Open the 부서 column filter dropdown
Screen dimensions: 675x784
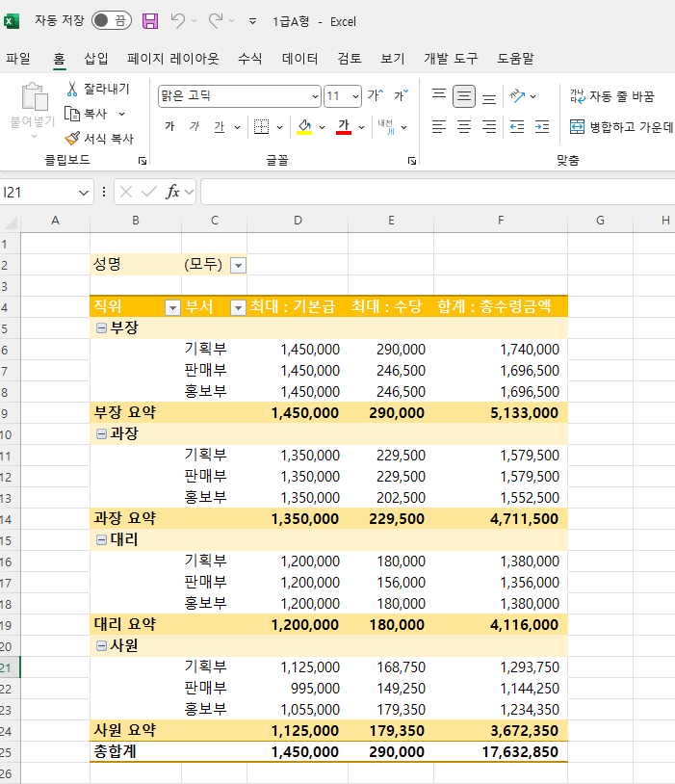tap(237, 307)
